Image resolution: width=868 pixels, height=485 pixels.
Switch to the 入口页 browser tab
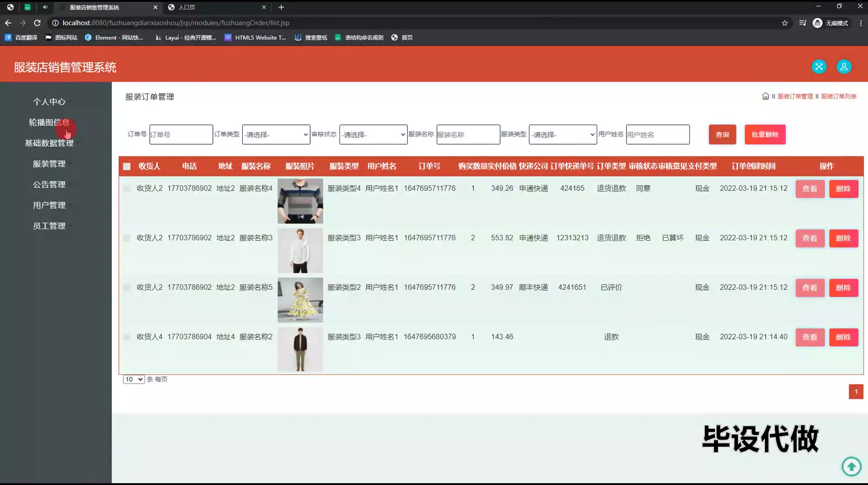click(x=217, y=7)
